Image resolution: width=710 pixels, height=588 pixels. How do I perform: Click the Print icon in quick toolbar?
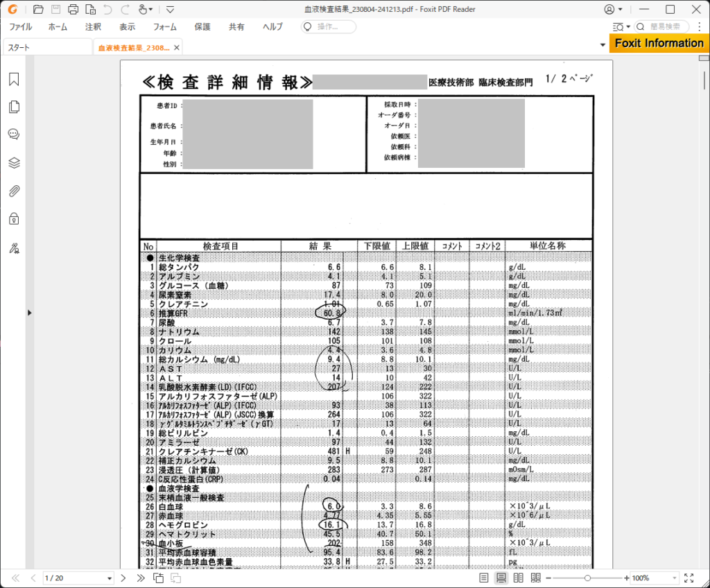point(73,9)
